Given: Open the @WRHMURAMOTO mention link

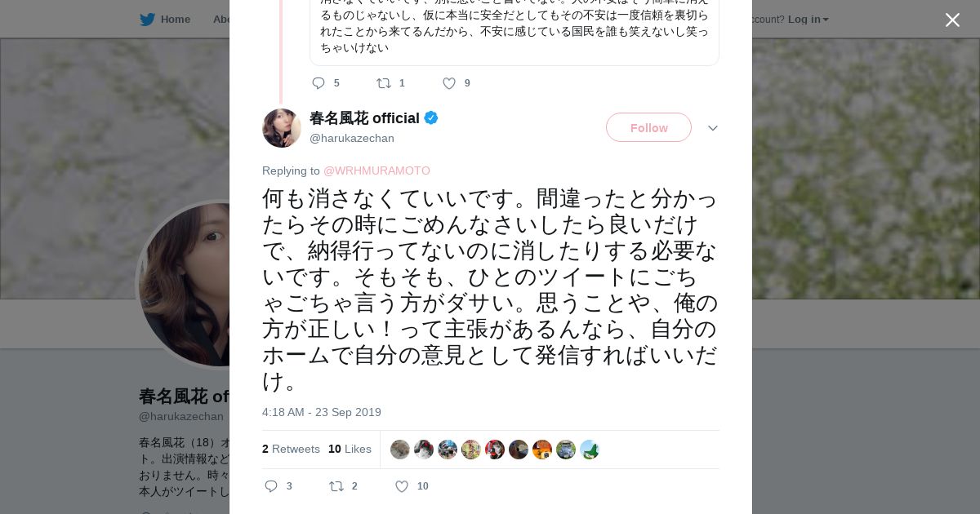Looking at the screenshot, I should point(376,171).
